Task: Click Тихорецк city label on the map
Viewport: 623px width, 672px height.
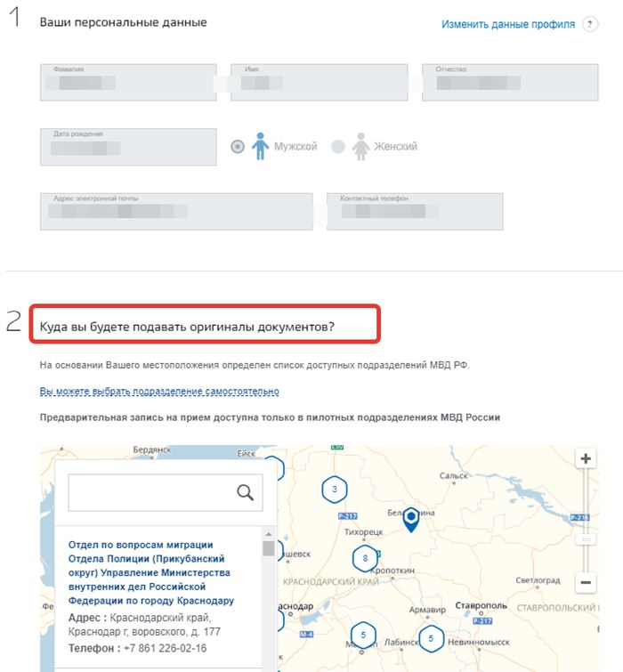Action: tap(363, 532)
